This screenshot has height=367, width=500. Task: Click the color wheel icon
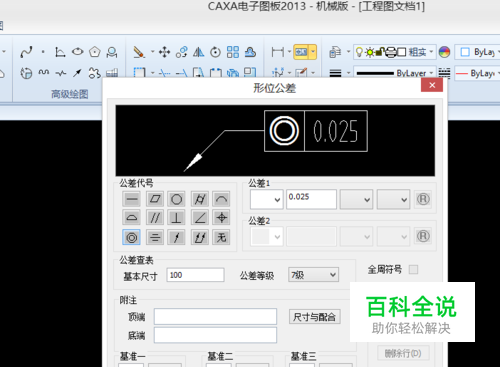pos(444,52)
